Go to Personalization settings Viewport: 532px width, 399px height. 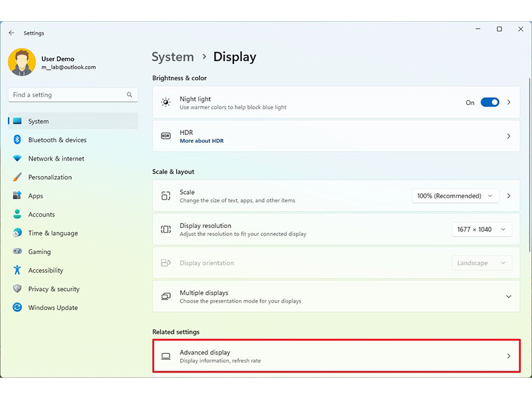73,177
